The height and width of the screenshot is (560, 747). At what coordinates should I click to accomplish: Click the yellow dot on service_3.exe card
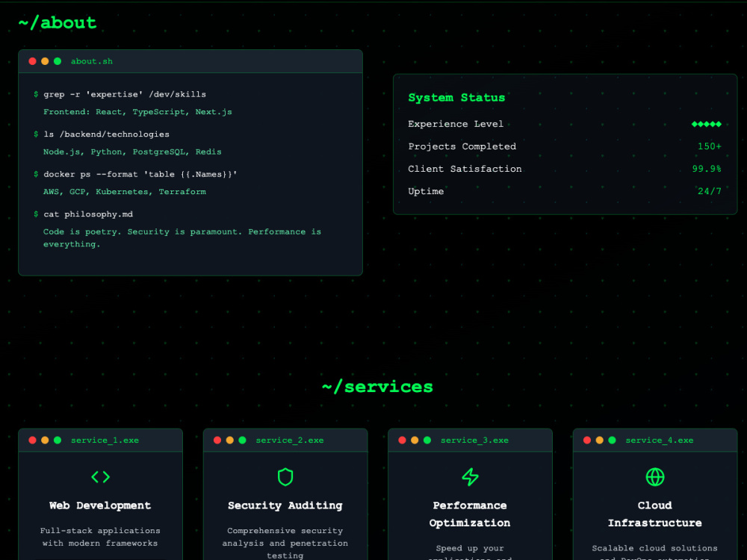[415, 440]
